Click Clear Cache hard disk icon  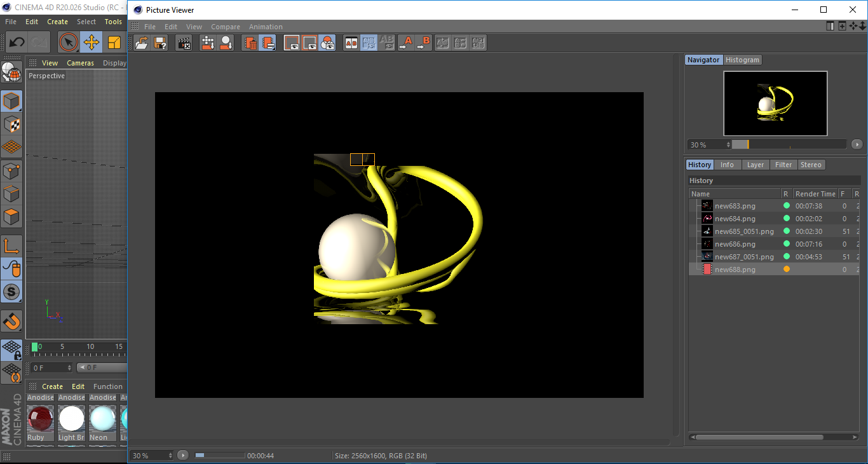(x=207, y=43)
